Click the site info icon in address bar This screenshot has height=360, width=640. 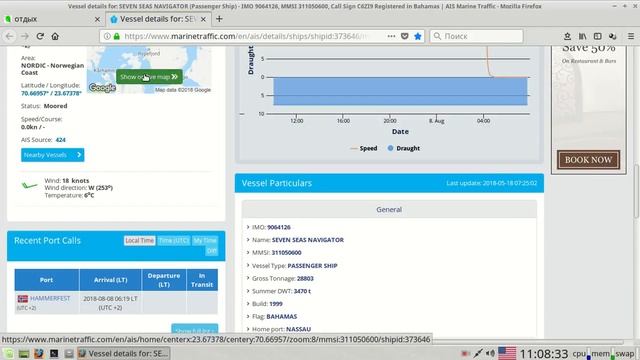pos(107,36)
